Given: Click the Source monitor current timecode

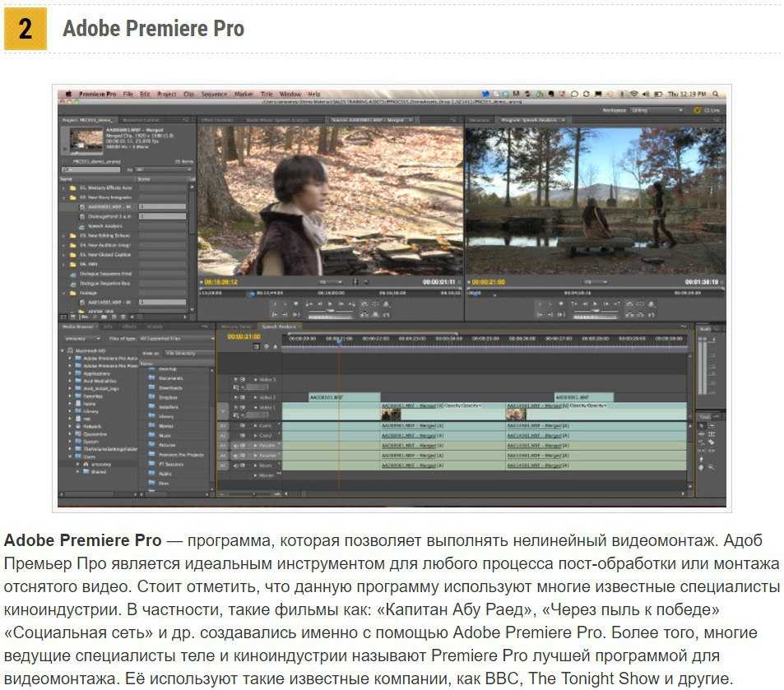Looking at the screenshot, I should click(x=221, y=282).
